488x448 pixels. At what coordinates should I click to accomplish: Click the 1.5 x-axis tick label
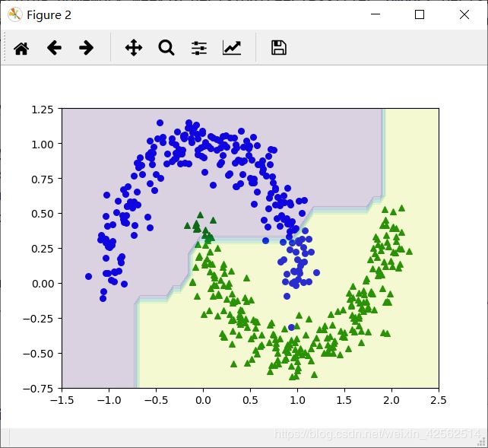coord(344,400)
